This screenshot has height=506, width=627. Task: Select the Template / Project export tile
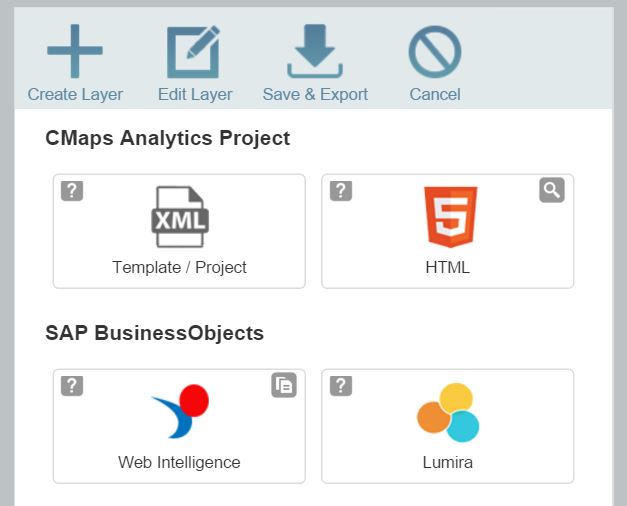click(179, 231)
